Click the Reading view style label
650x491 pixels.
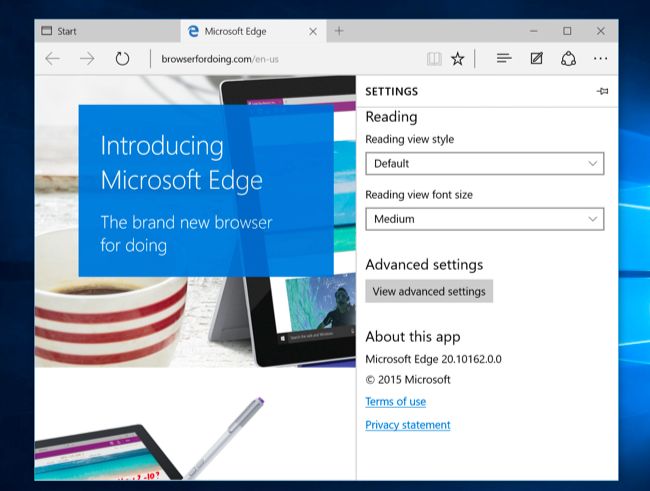click(x=410, y=139)
